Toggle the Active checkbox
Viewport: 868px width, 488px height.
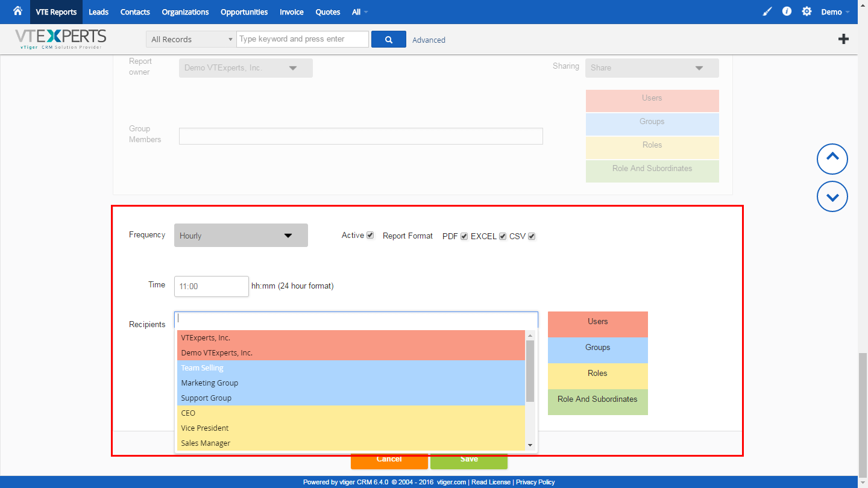[370, 236]
